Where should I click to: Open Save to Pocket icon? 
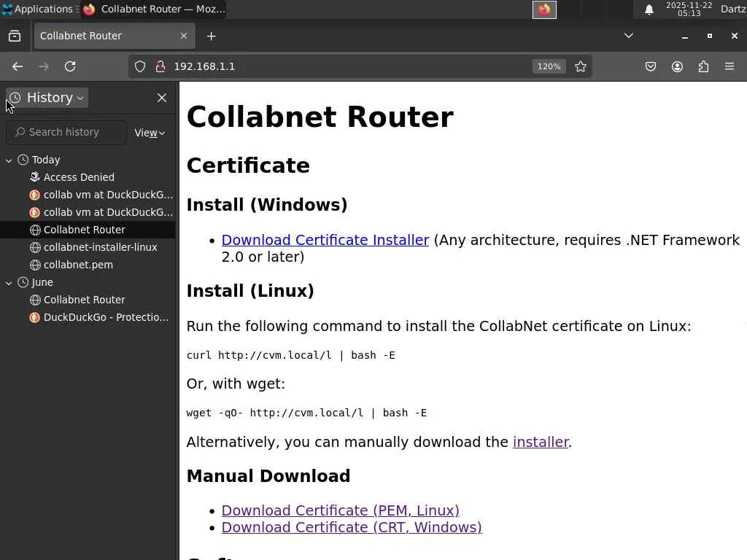coord(650,66)
